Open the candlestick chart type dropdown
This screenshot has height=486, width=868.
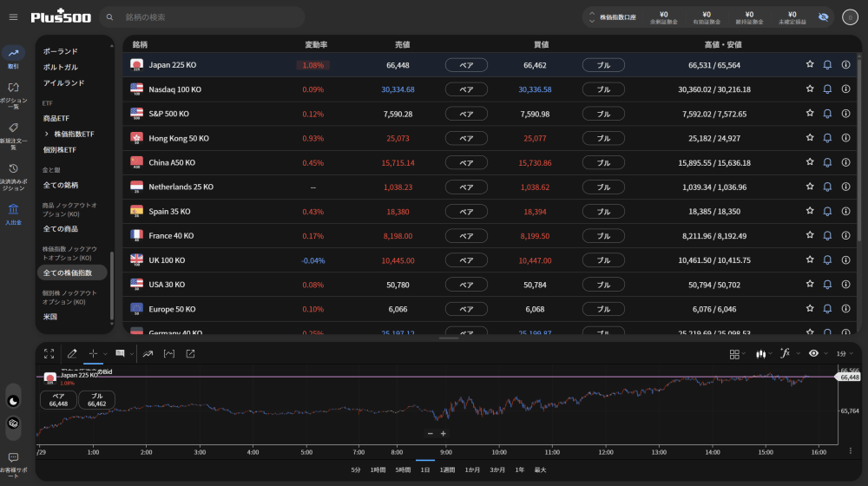click(763, 354)
